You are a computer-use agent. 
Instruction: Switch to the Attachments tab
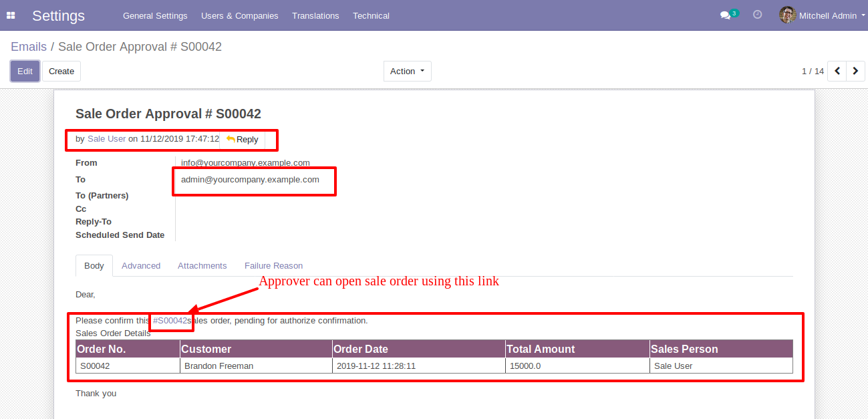coord(202,265)
